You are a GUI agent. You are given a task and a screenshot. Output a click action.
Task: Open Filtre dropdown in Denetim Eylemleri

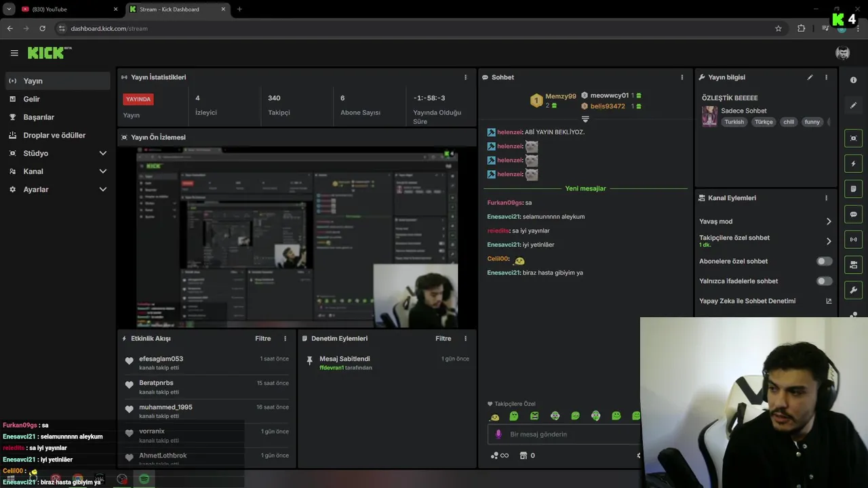coord(443,338)
